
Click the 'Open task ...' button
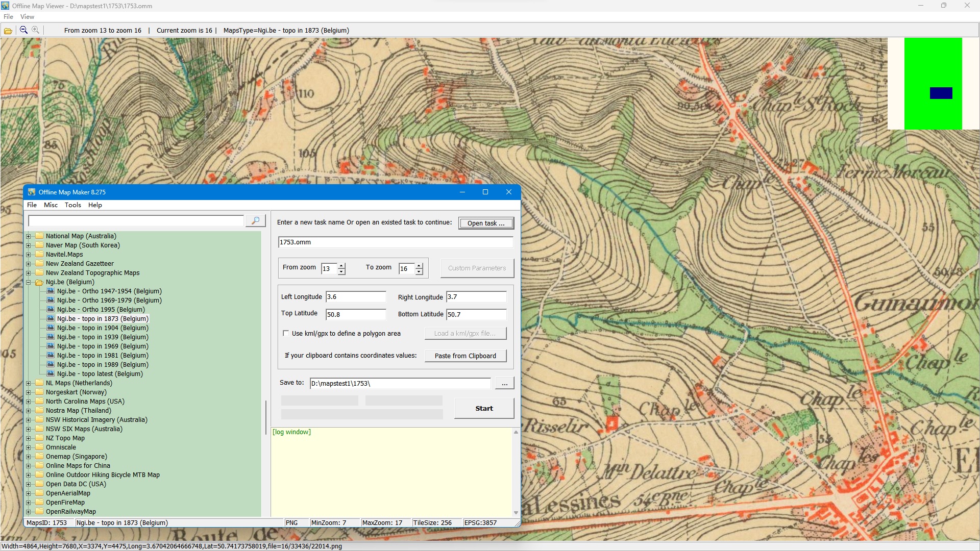486,223
